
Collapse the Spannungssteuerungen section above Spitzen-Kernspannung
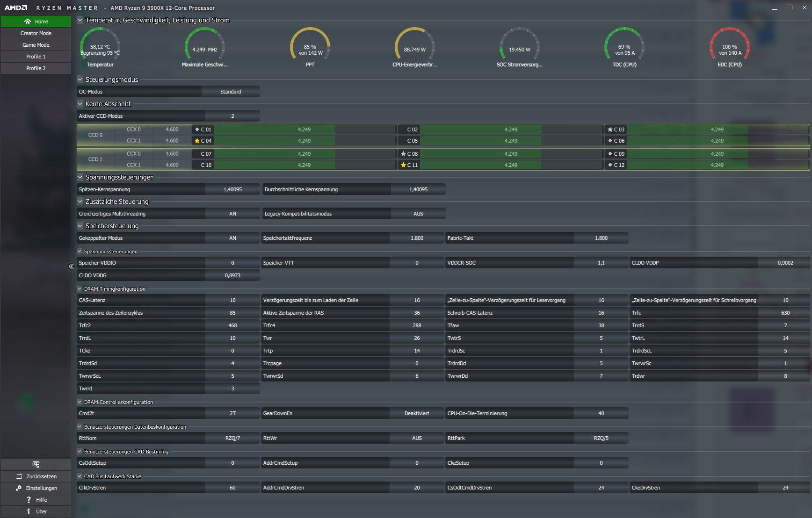coord(80,177)
